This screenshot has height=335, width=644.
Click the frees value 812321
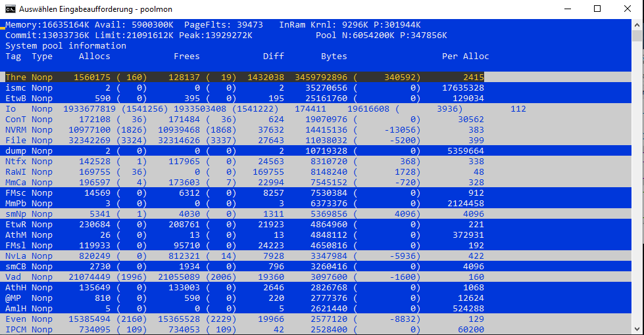pos(184,256)
